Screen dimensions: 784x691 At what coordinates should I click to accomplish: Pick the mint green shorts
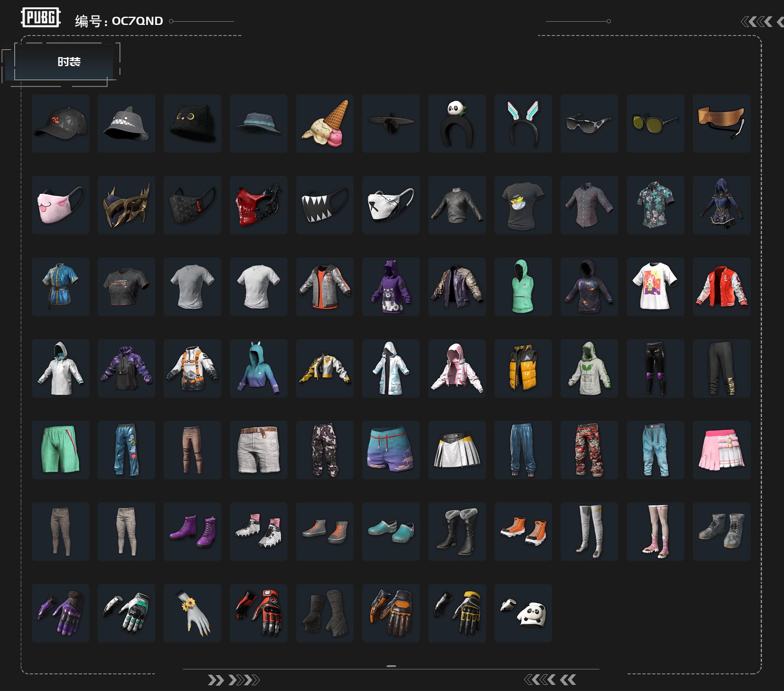[x=60, y=450]
